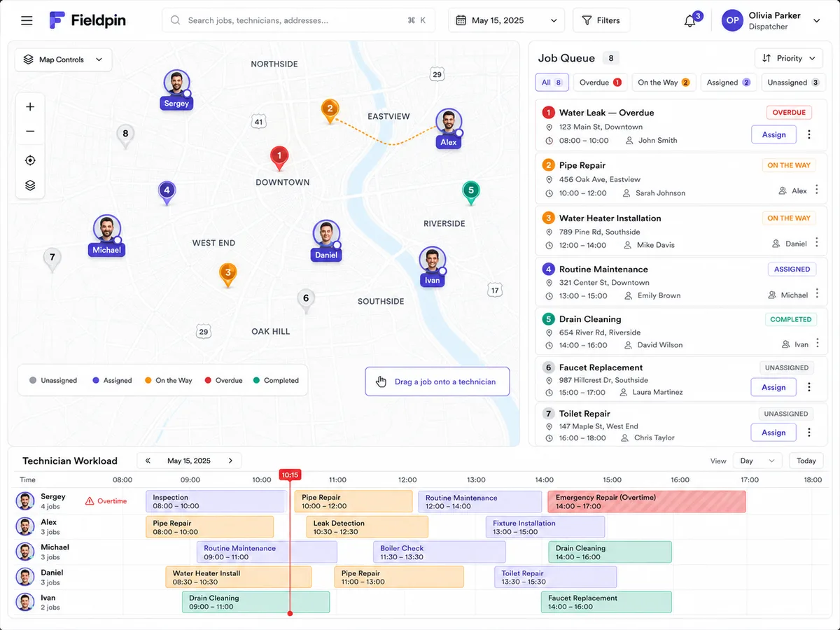The image size is (840, 630).
Task: Go to previous day in workload
Action: pyautogui.click(x=148, y=461)
